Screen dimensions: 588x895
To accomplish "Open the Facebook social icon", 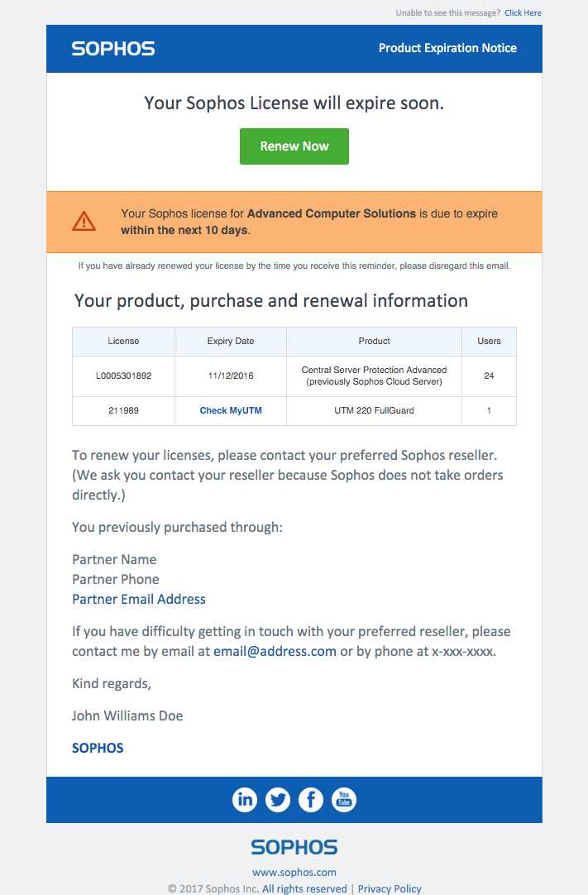I will coord(311,800).
